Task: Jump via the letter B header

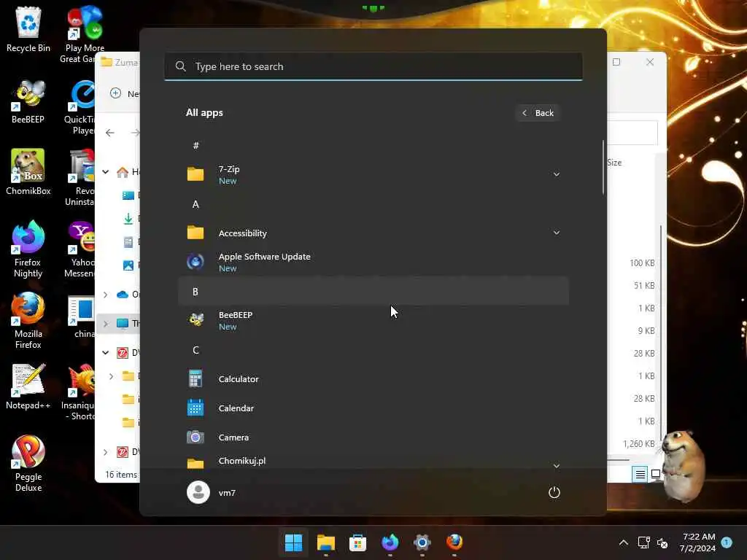Action: pos(373,292)
